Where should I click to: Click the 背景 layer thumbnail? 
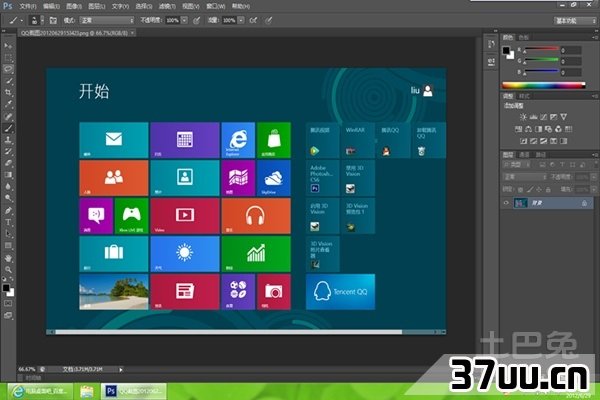pyautogui.click(x=520, y=203)
